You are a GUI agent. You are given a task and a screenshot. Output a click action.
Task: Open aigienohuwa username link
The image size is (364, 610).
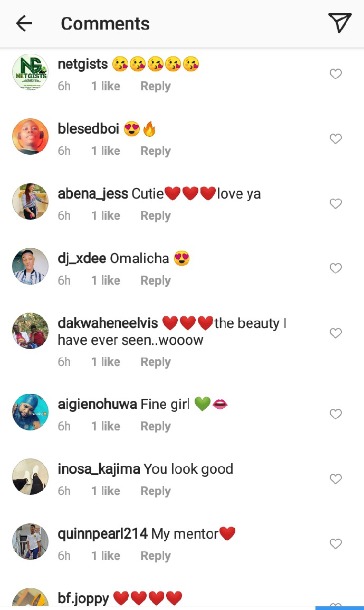click(x=97, y=404)
